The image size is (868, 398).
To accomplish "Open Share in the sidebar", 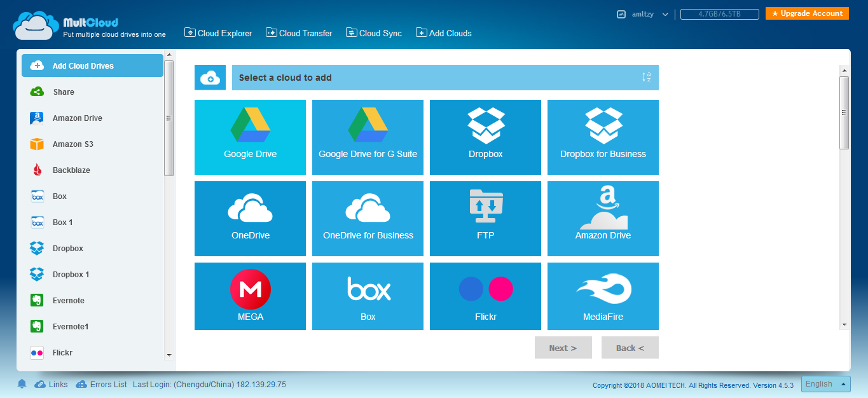I will pos(92,92).
